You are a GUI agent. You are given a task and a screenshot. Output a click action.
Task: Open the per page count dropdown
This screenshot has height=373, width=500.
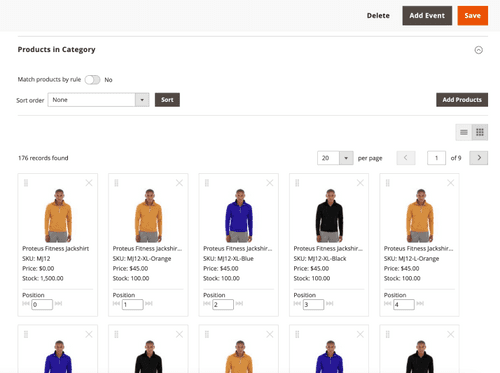pos(335,158)
